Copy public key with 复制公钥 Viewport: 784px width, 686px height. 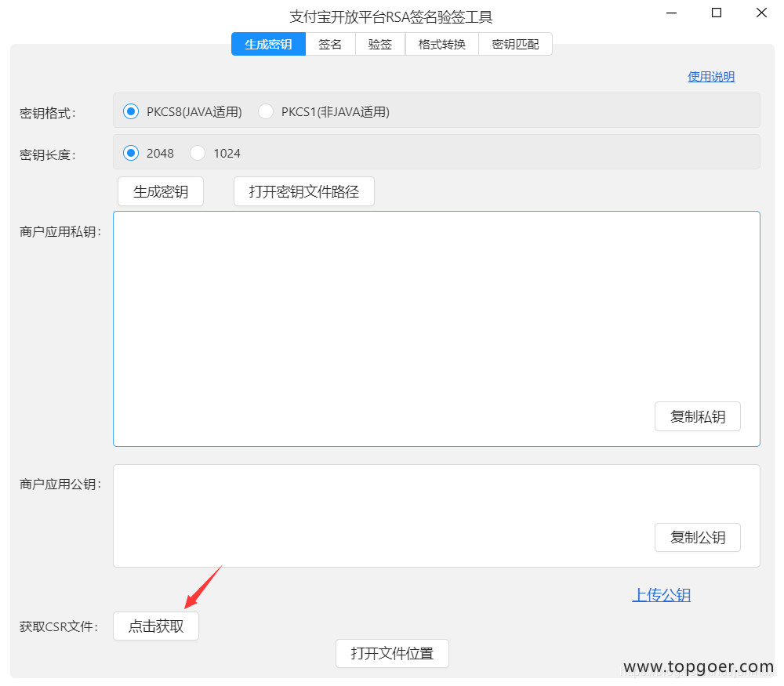697,537
